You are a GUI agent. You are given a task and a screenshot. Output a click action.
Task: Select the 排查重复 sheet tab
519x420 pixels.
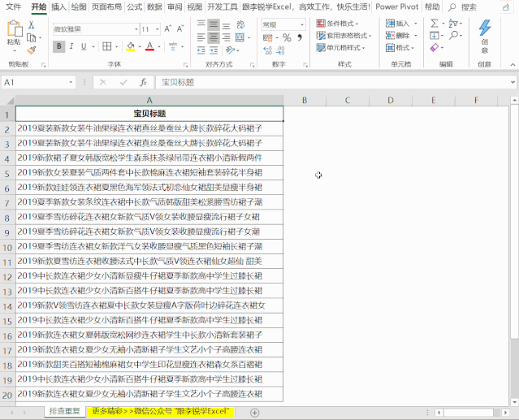click(65, 411)
